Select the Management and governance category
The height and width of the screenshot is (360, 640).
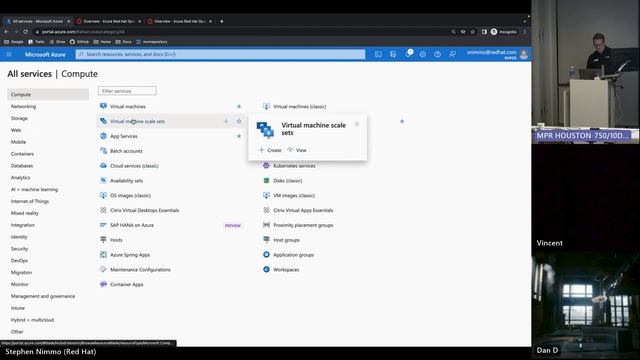[43, 296]
